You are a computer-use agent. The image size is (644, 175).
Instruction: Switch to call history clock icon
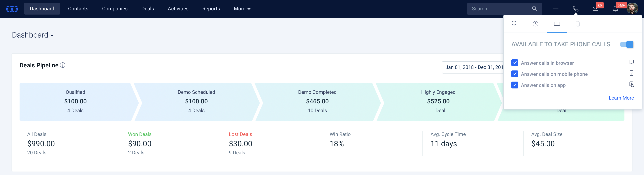coord(535,24)
